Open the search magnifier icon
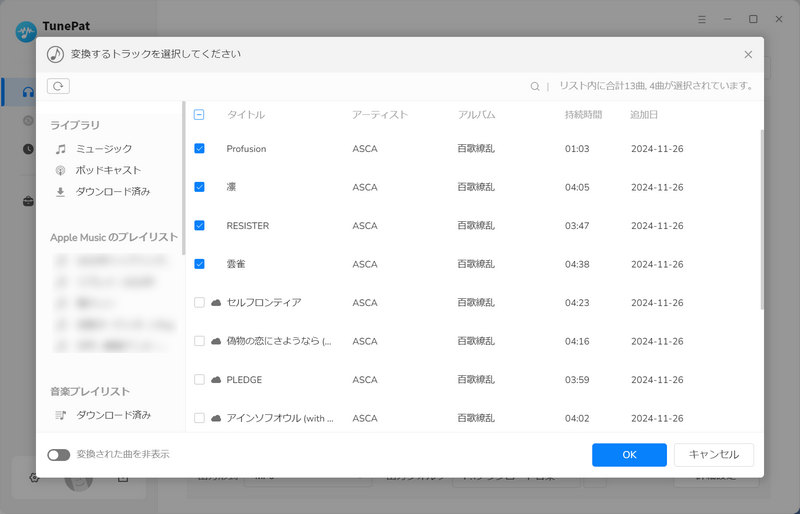800x514 pixels. 535,86
